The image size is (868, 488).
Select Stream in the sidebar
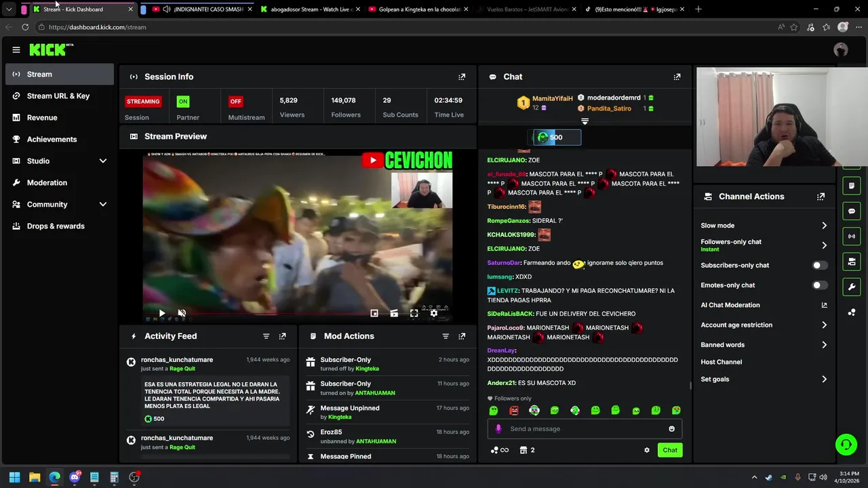(x=60, y=75)
